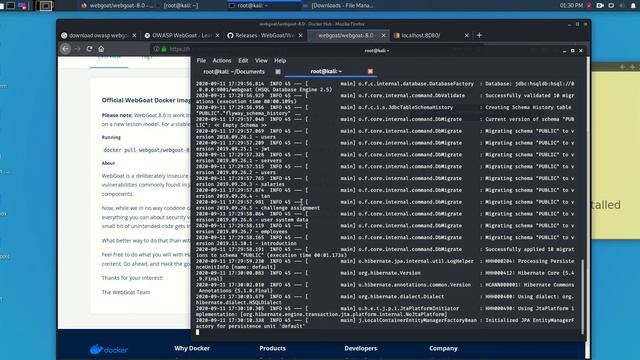640x360 pixels.
Task: Open 'Why Docker' footer link
Action: [x=192, y=348]
